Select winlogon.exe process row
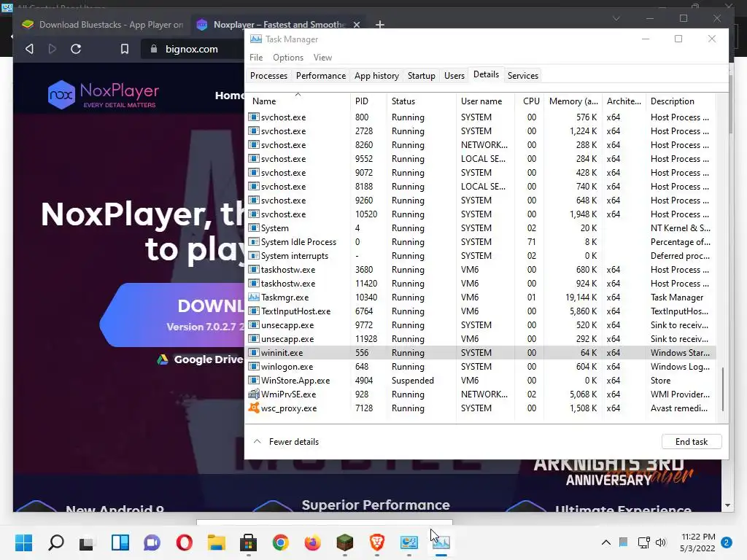747x560 pixels. (481, 367)
